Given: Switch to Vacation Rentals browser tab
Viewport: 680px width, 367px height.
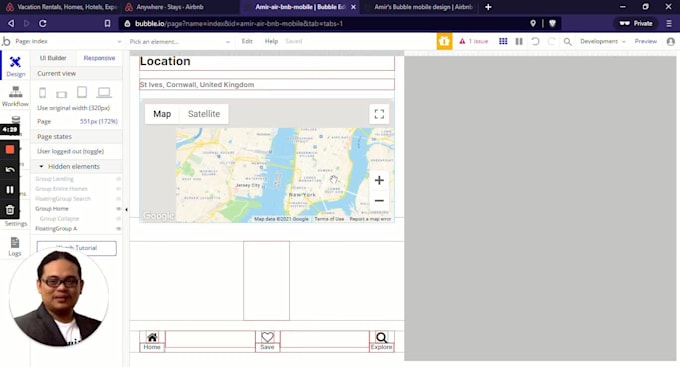Looking at the screenshot, I should point(60,7).
